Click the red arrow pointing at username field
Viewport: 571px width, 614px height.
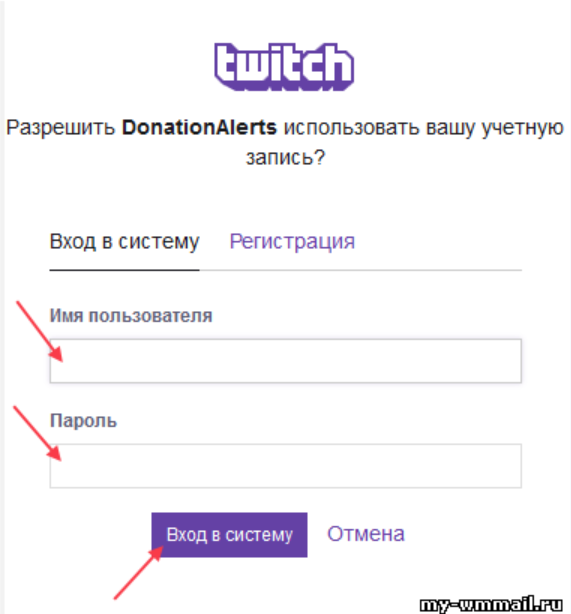pos(39,331)
